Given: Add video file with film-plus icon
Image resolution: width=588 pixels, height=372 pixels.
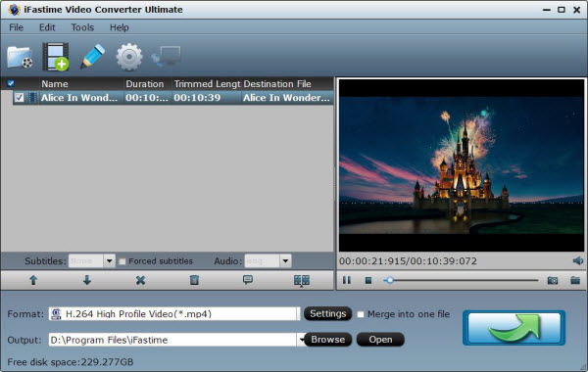Looking at the screenshot, I should 56,57.
